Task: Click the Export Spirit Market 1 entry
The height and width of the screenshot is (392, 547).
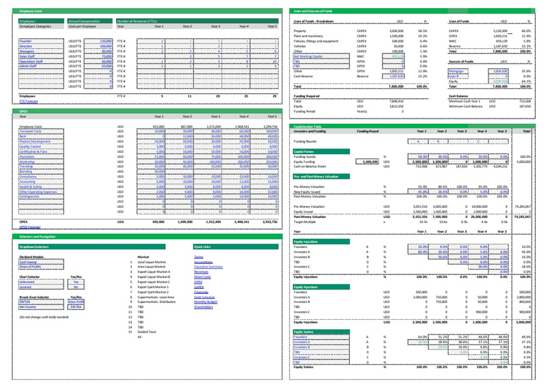Action: click(153, 287)
